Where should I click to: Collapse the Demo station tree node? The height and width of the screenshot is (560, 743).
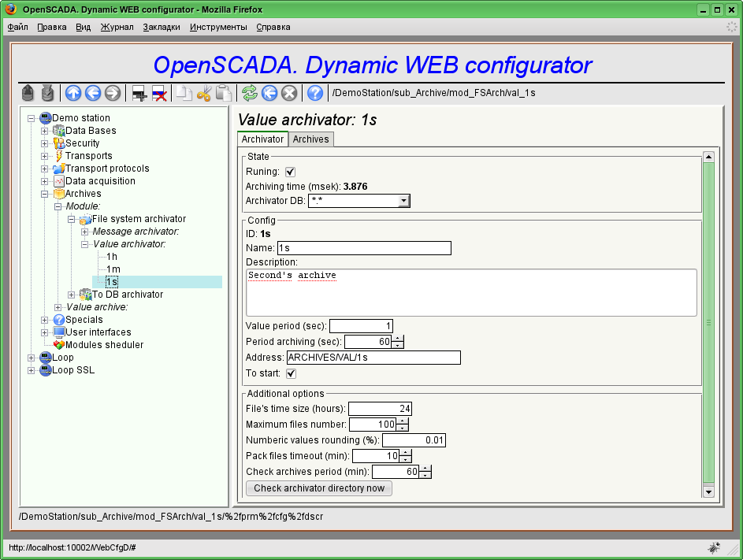coord(32,118)
